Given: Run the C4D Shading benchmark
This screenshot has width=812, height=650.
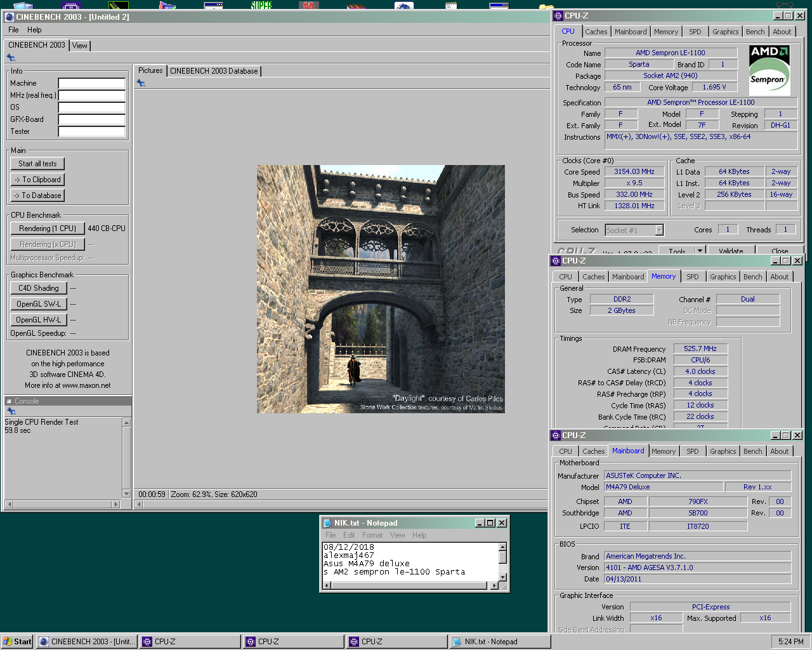Looking at the screenshot, I should [x=39, y=288].
